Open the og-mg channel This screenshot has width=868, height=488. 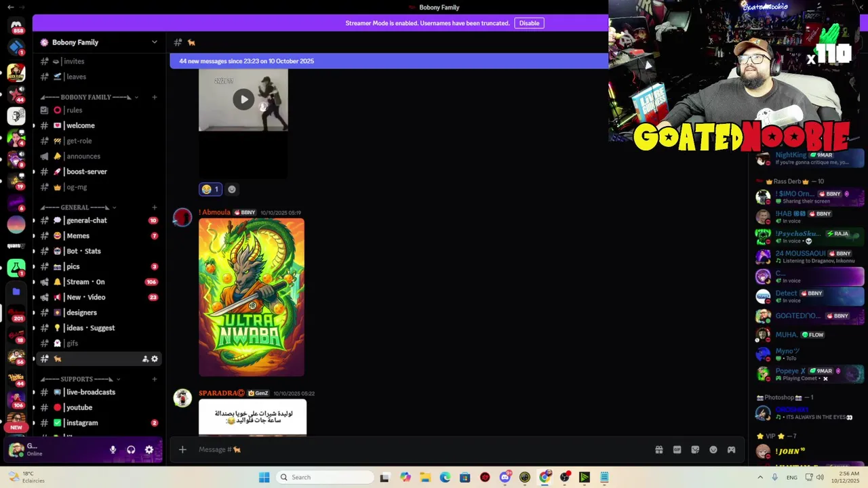coord(99,187)
